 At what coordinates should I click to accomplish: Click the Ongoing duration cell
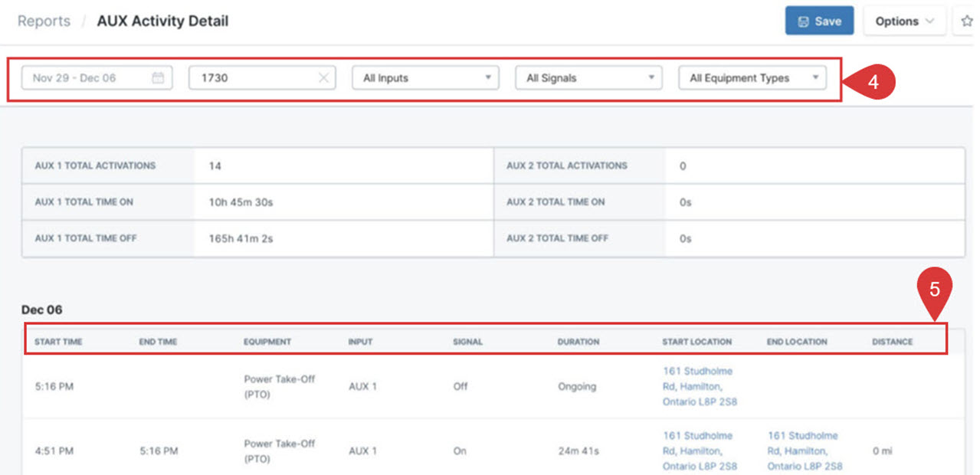coord(577,387)
